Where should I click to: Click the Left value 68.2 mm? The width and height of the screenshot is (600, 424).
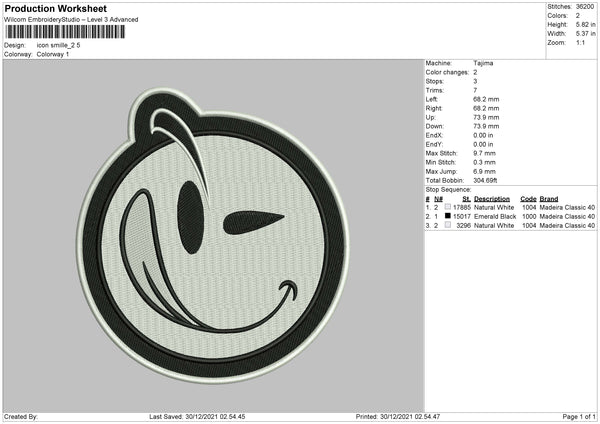coord(486,99)
